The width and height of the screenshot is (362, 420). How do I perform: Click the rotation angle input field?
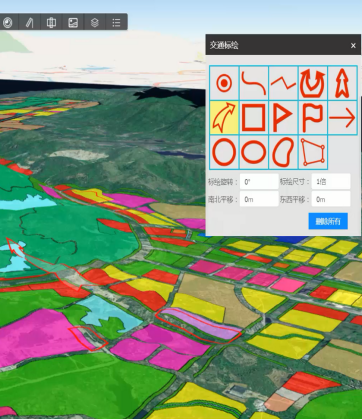pos(259,182)
